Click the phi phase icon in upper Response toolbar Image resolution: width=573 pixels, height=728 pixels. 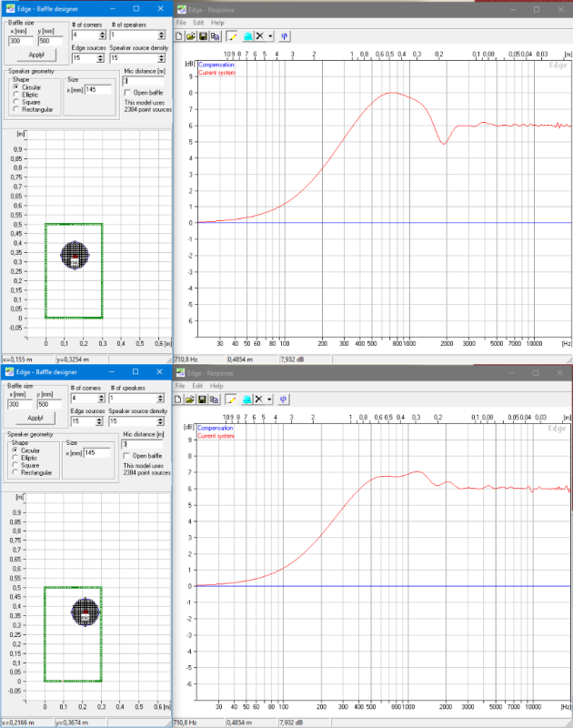click(x=285, y=36)
